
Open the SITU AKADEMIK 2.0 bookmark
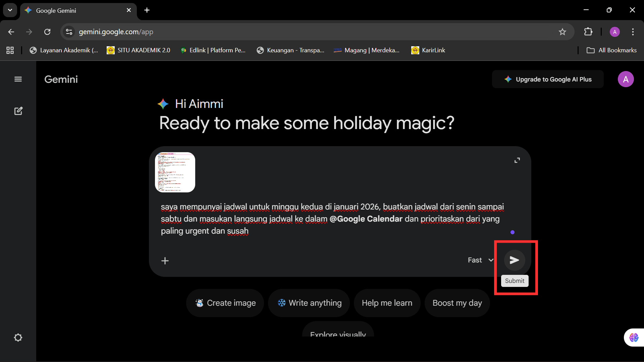pyautogui.click(x=139, y=50)
